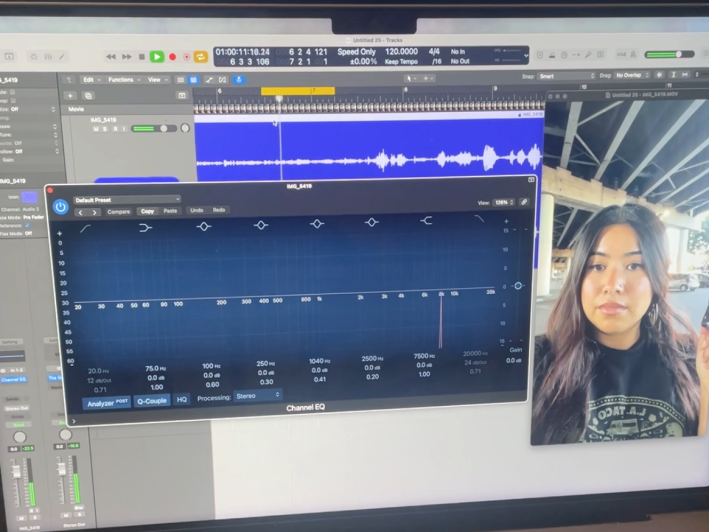The width and height of the screenshot is (709, 532).
Task: Enable the HQ mode button
Action: (182, 399)
